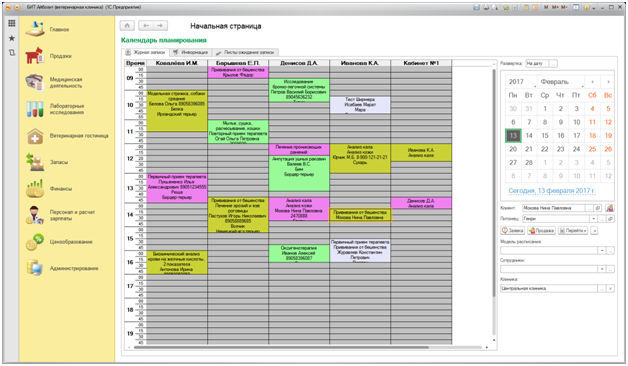Click the favorites star icon
This screenshot has width=628, height=366.
12,38
